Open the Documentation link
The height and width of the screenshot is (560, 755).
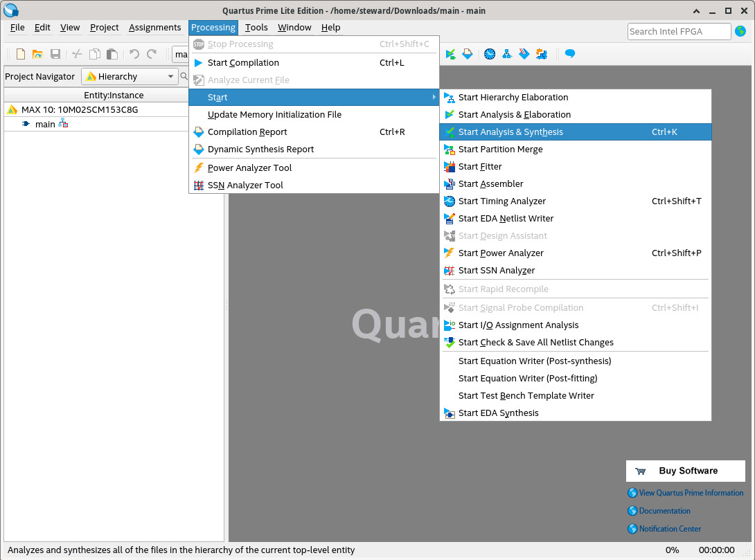point(664,511)
